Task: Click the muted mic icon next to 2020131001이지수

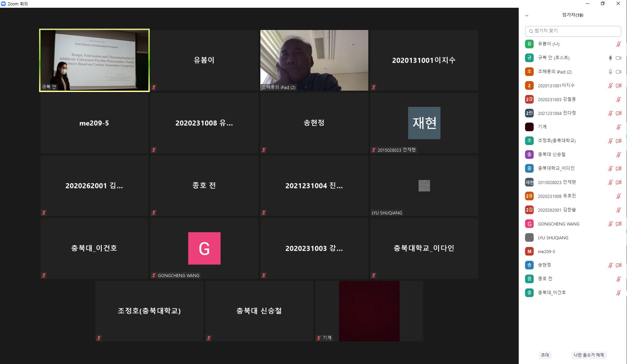Action: point(610,86)
